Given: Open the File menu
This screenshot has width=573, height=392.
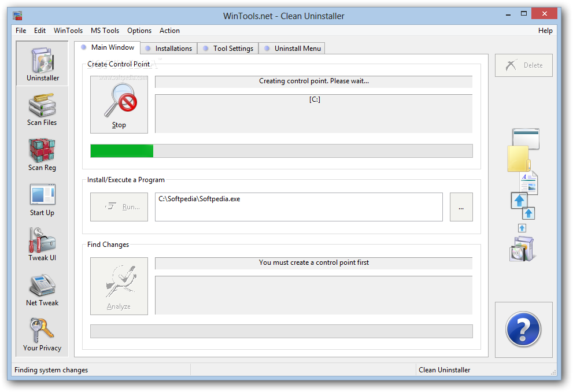Looking at the screenshot, I should (21, 31).
